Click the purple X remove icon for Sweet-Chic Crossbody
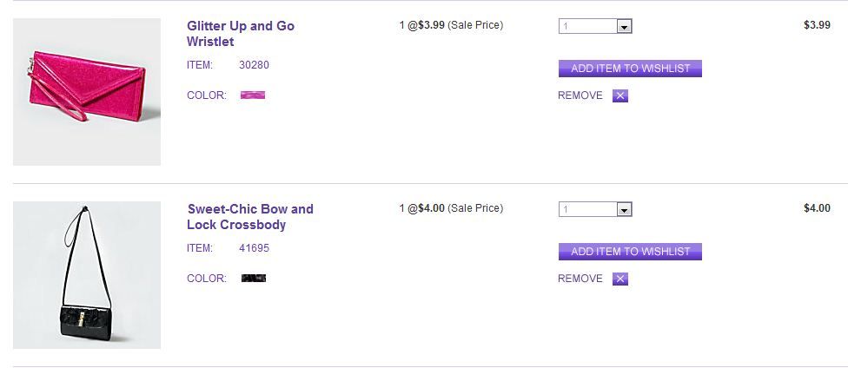This screenshot has width=868, height=368. 620,279
